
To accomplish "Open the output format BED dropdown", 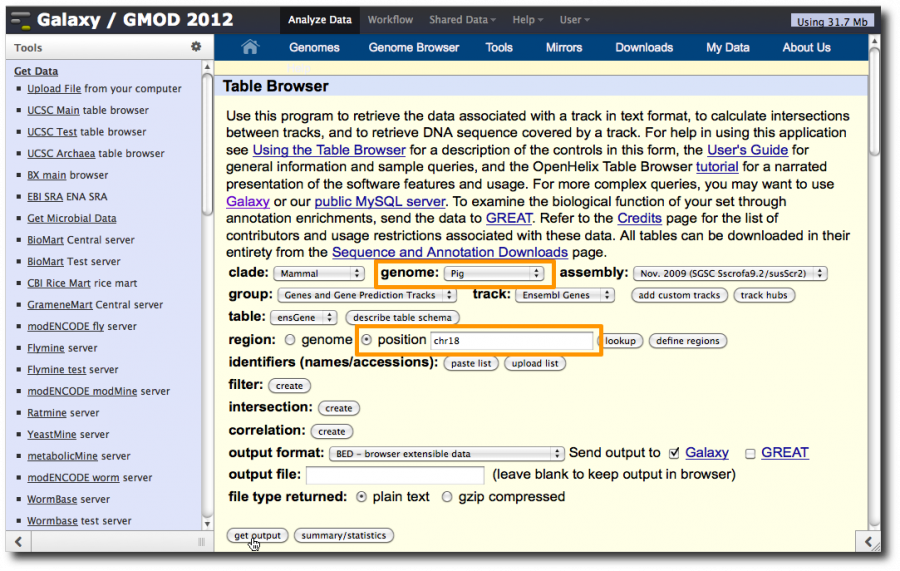I will (447, 454).
